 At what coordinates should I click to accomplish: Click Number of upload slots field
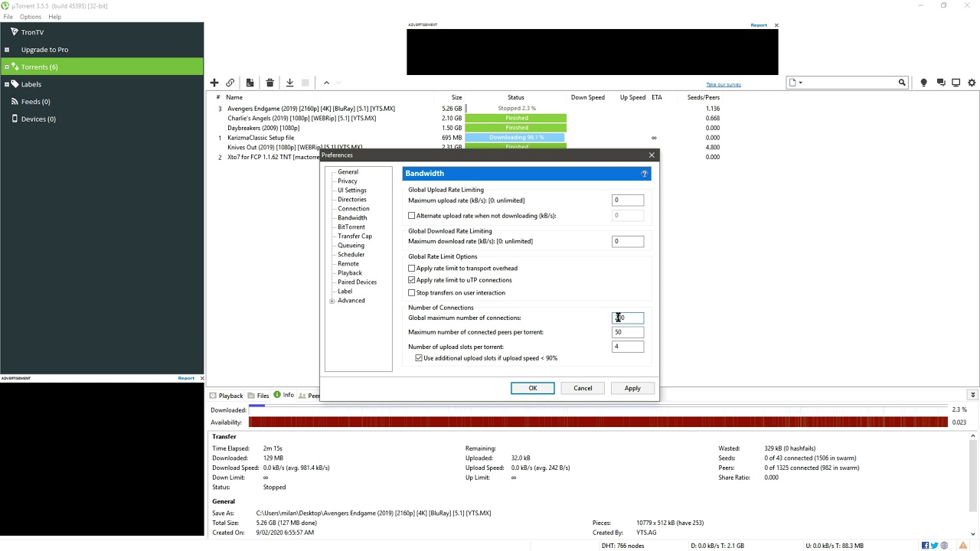point(628,347)
